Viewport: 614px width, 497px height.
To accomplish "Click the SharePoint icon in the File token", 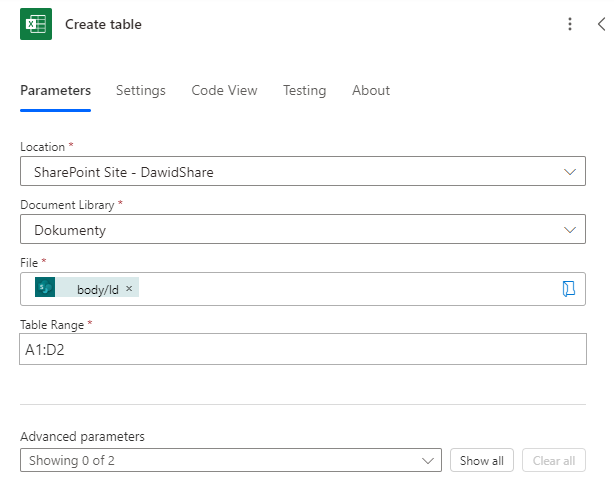I will (x=45, y=288).
